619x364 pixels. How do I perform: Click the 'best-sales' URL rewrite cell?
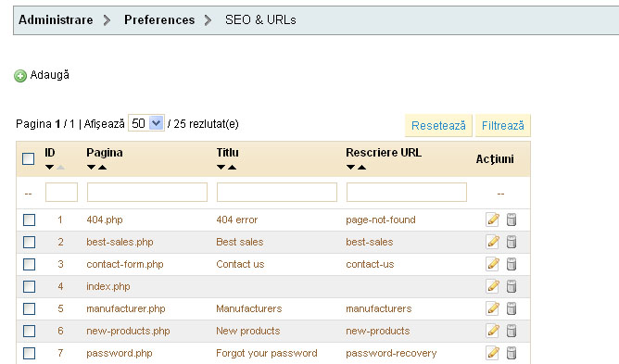[x=370, y=242]
